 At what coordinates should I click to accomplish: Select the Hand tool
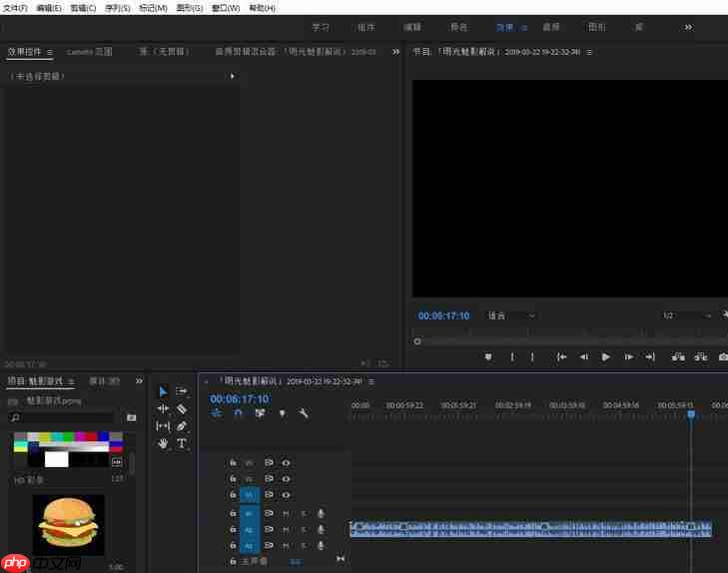tap(163, 443)
